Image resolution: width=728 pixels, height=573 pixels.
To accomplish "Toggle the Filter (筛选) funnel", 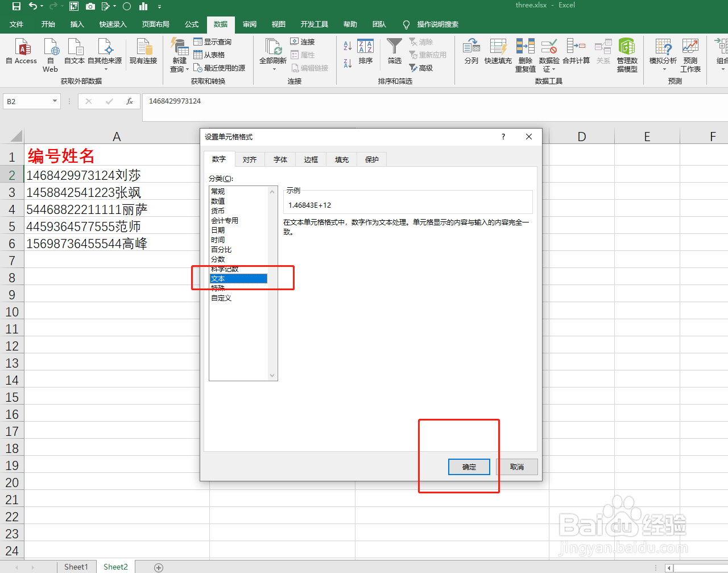I will [x=394, y=52].
